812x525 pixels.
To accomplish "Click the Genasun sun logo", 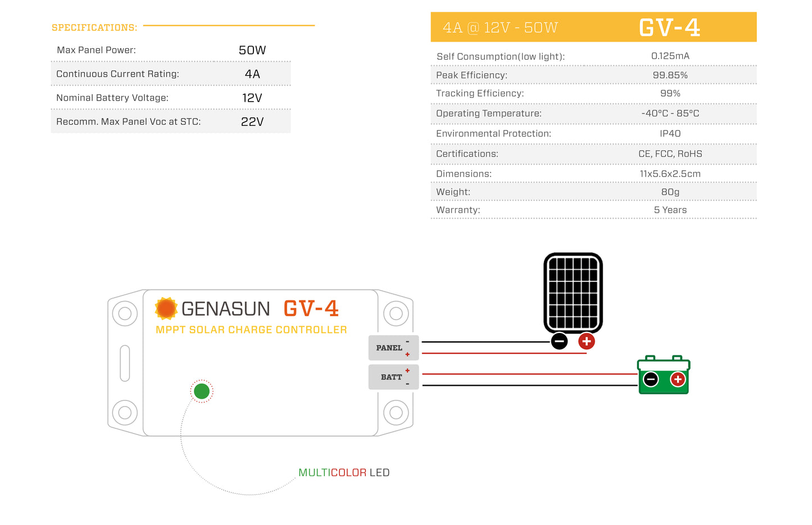I will tap(166, 308).
